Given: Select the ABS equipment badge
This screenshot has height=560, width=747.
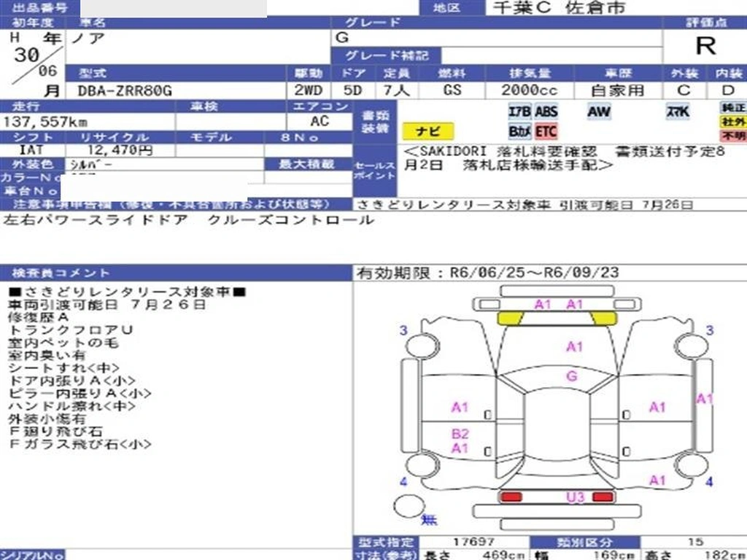Looking at the screenshot, I should click(x=546, y=112).
